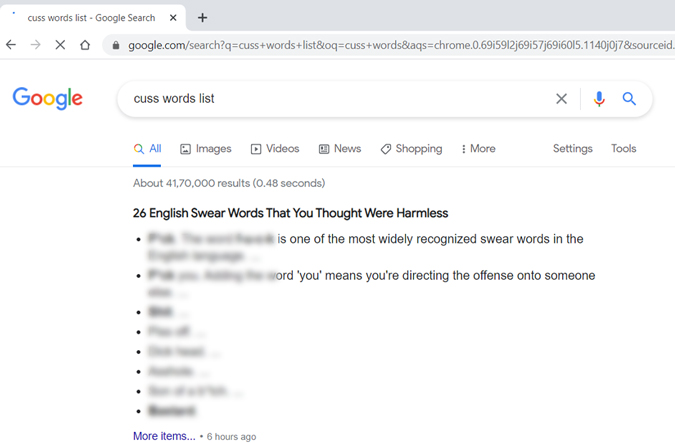Image resolution: width=675 pixels, height=443 pixels.
Task: Open search Tools options
Action: [623, 149]
